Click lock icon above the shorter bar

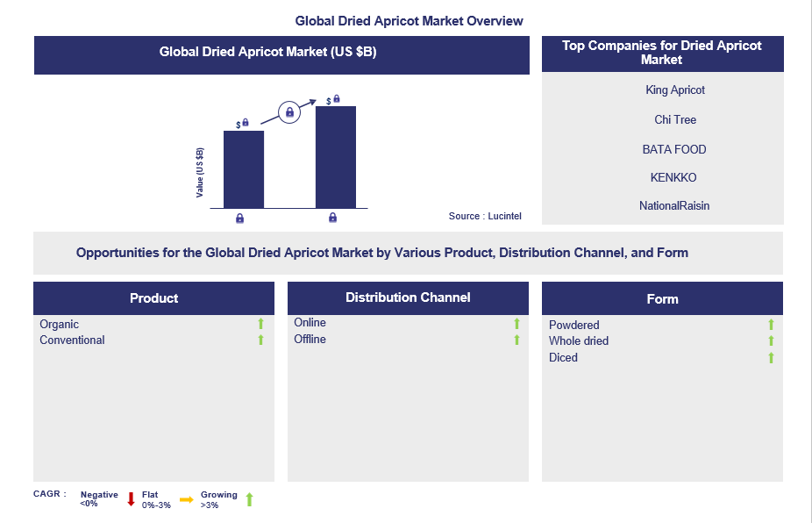(x=246, y=123)
